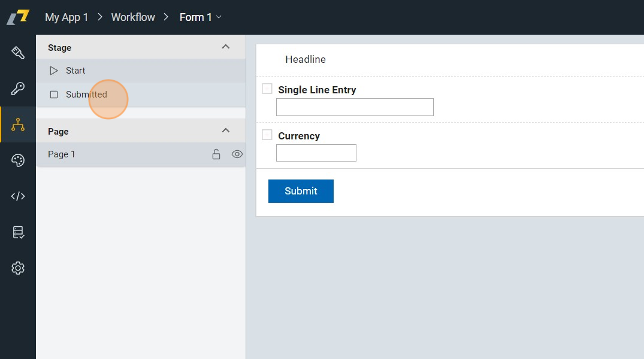
Task: Click the app logo icon at top-left
Action: pyautogui.click(x=18, y=17)
